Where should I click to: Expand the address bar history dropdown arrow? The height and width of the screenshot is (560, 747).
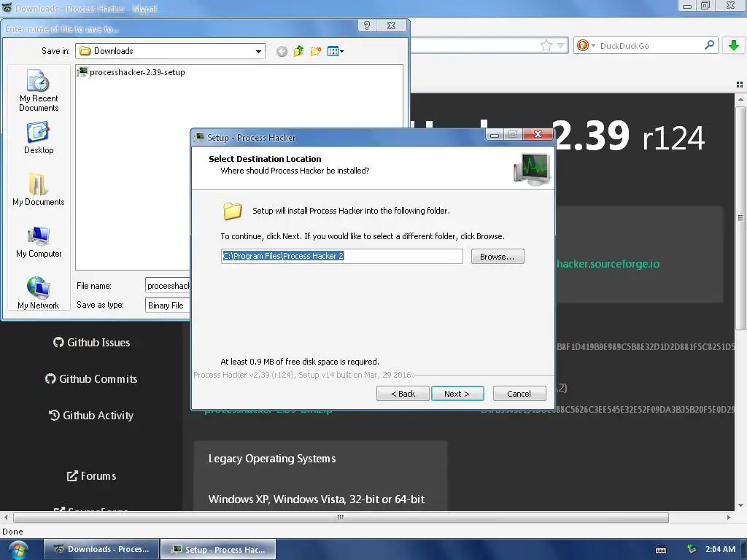pos(561,46)
